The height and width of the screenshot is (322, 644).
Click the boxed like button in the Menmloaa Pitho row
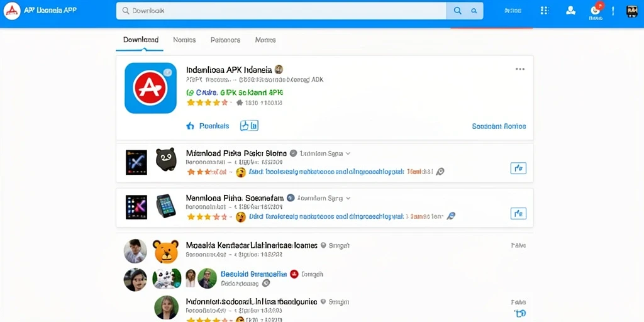coord(518,213)
